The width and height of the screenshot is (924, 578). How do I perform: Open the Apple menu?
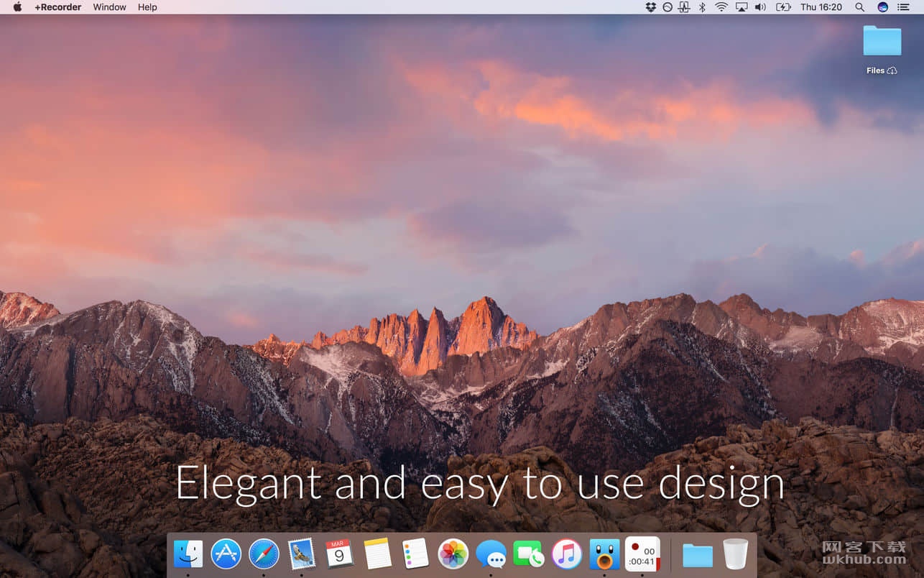pyautogui.click(x=17, y=7)
